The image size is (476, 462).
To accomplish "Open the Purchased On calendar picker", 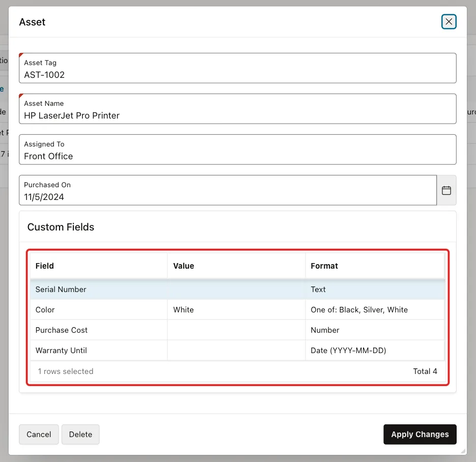I will pyautogui.click(x=446, y=190).
